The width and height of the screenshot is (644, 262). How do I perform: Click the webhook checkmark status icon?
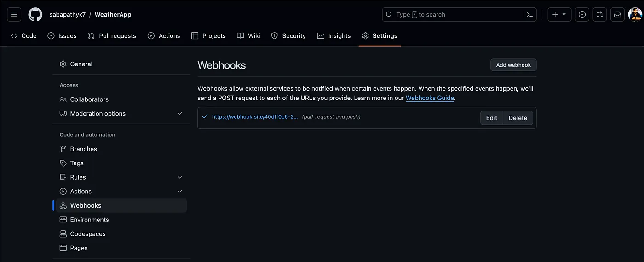[x=205, y=116]
